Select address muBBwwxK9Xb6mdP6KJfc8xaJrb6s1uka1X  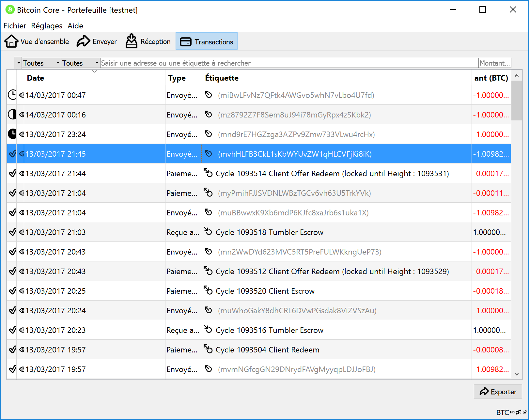click(x=293, y=213)
